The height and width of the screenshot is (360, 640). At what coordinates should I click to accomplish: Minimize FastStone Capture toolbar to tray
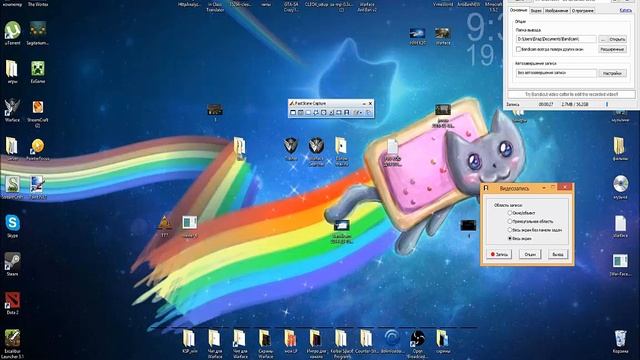[x=364, y=104]
